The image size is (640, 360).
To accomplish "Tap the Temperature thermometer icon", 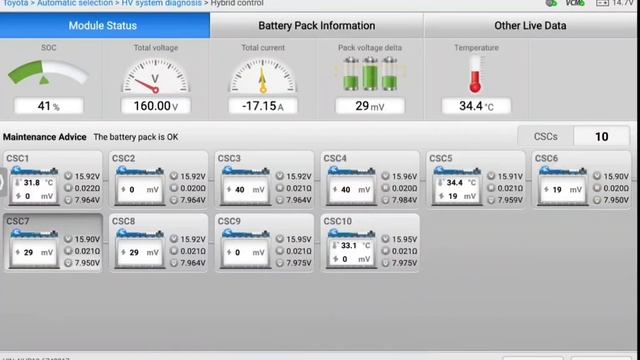I will click(475, 74).
